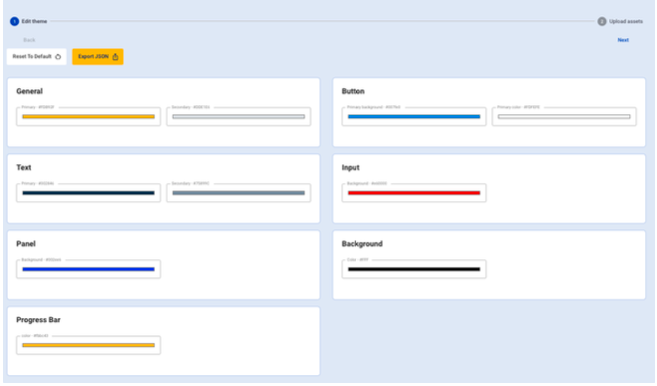Choose the Panel background blue swatch

coord(88,269)
